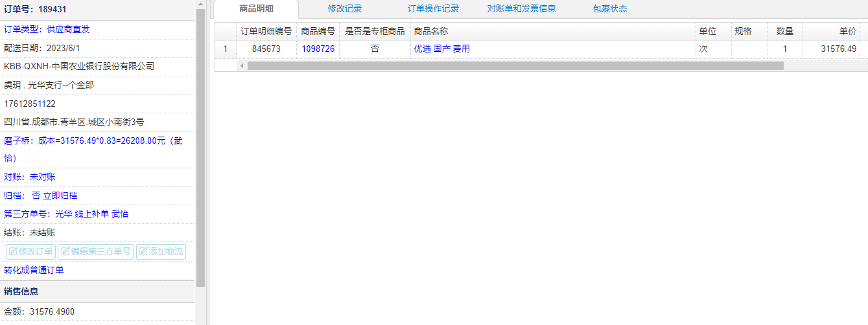Open product number 1098726 link
Screen dimensions: 868x325
pos(318,49)
